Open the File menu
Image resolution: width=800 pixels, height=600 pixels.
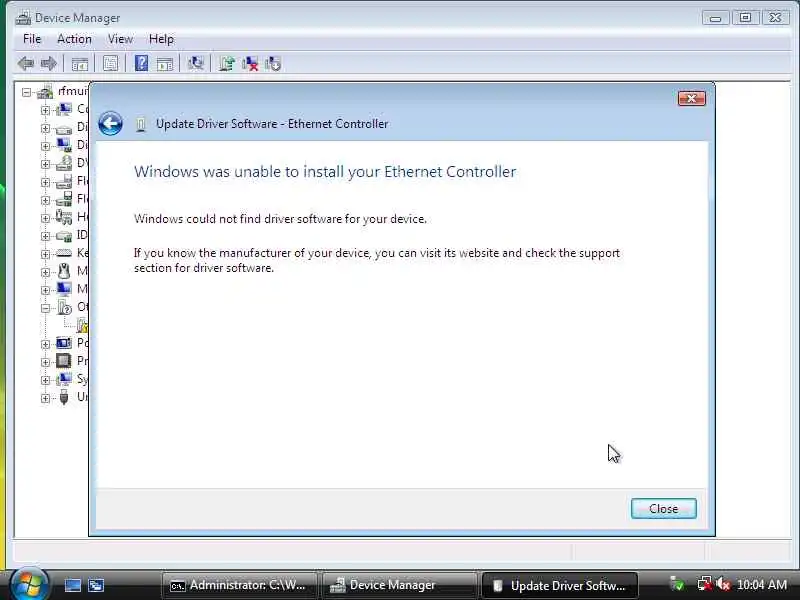point(32,39)
